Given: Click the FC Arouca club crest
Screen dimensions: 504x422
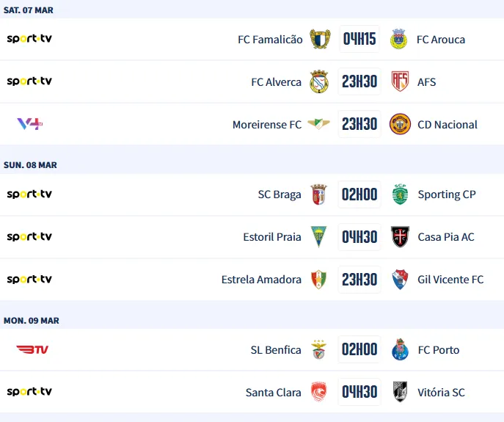Looking at the screenshot, I should pos(400,39).
